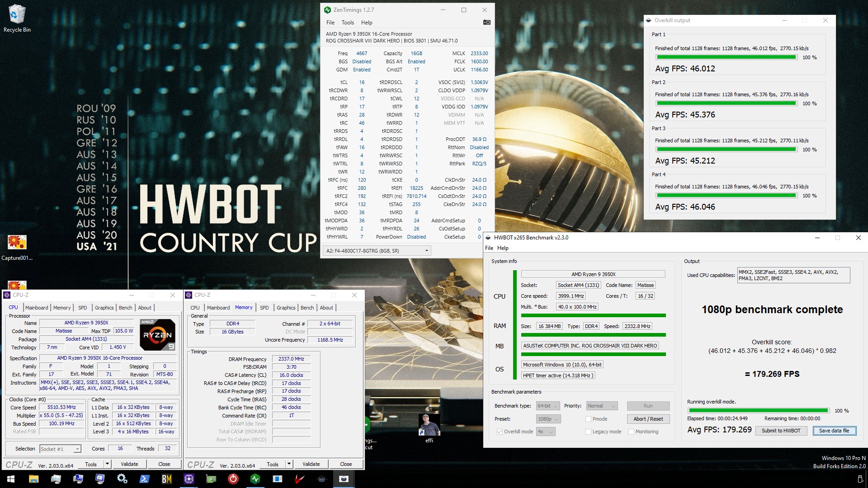Click the Run benchmark button
Image resolution: width=868 pixels, height=488 pixels.
[648, 406]
